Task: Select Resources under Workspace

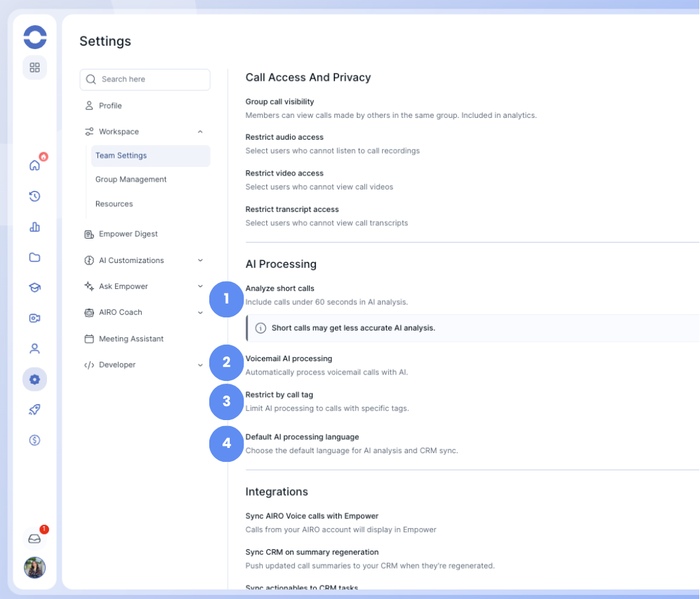Action: pos(115,204)
